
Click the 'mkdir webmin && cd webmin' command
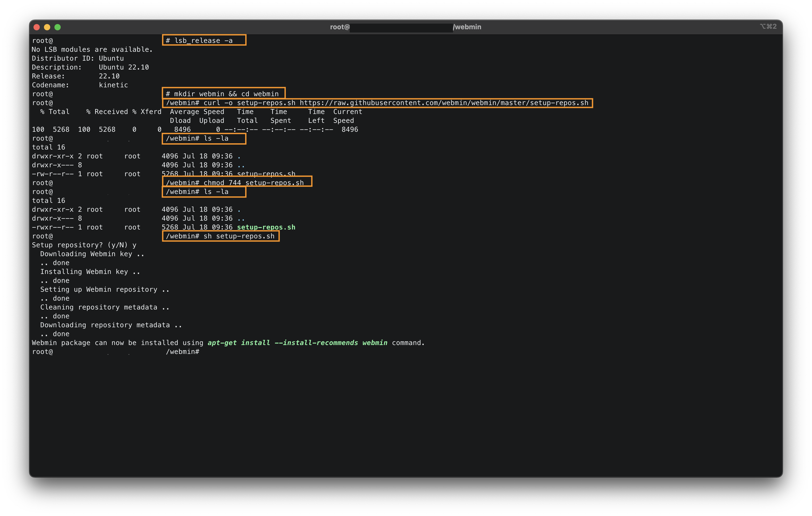pyautogui.click(x=226, y=94)
